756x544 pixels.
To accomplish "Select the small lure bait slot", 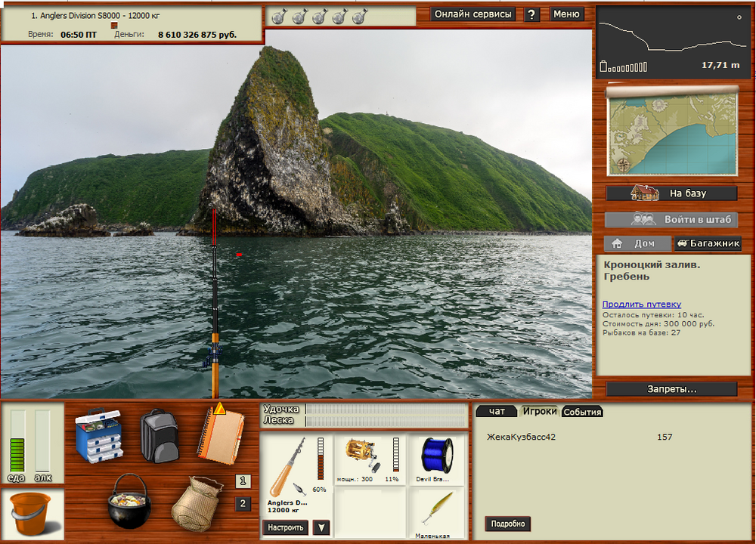I will click(x=437, y=512).
